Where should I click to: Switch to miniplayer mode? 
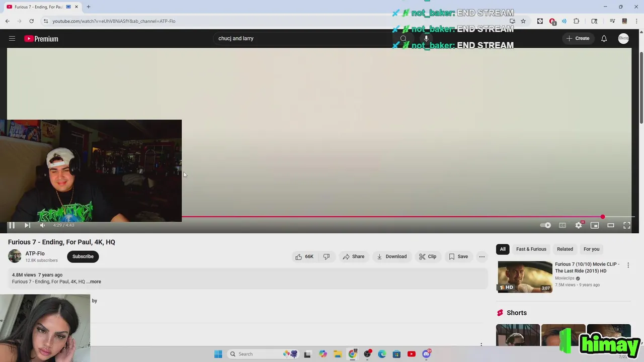coord(595,225)
